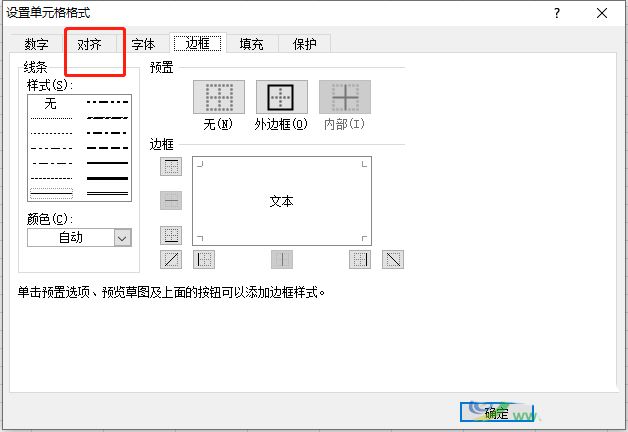Pick the medium dashed line style
Viewport: 628px width, 432px height.
click(x=107, y=148)
